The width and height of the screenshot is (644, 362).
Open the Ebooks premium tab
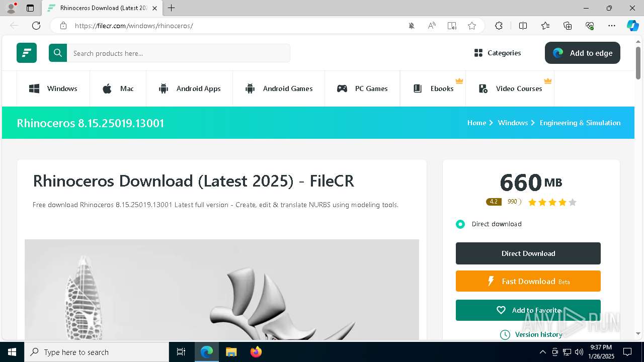click(x=433, y=88)
